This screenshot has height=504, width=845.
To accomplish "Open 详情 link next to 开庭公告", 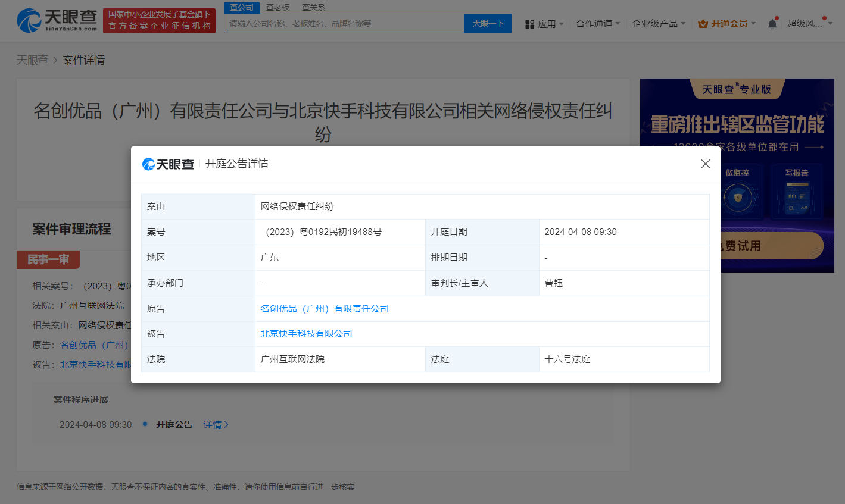I will click(216, 425).
